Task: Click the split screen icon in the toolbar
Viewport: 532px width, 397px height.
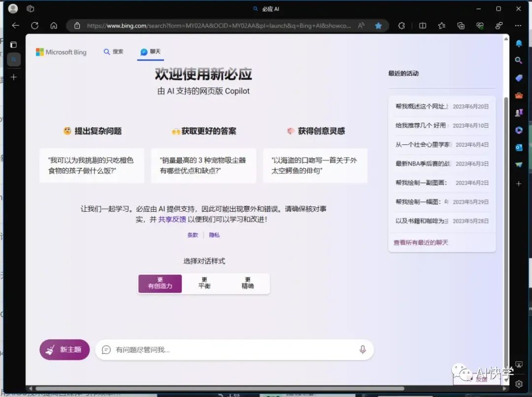Action: tap(423, 25)
